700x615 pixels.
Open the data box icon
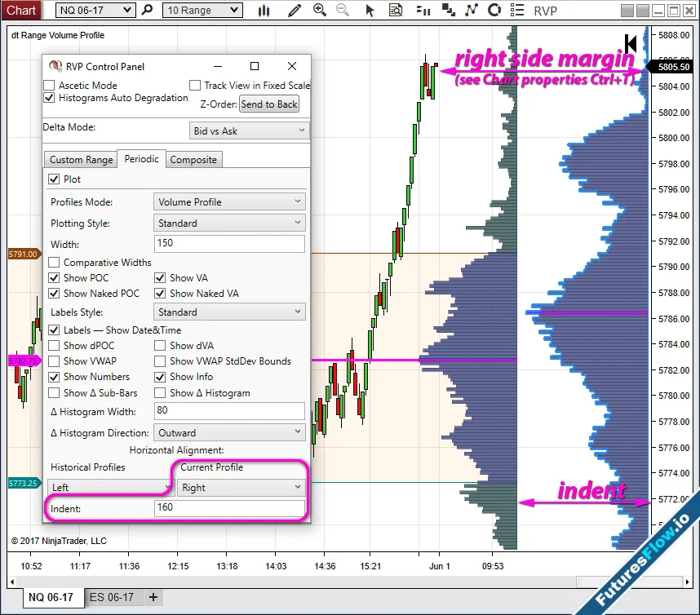396,10
